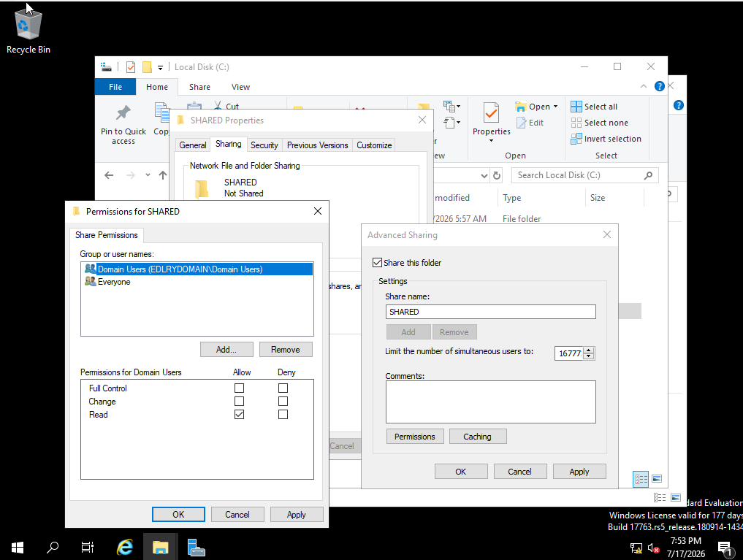Click File Explorer taskbar icon
Screen dimensions: 743x560
pos(160,548)
